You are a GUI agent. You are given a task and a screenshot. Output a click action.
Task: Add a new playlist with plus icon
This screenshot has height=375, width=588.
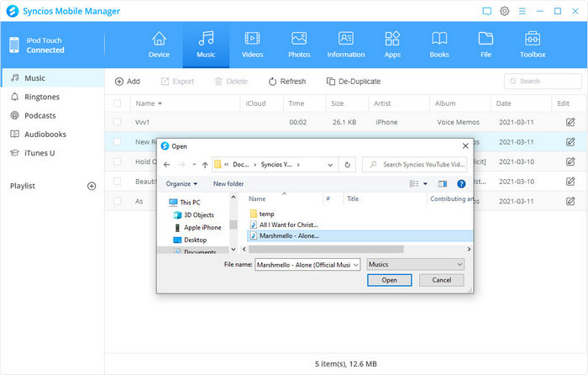(92, 186)
